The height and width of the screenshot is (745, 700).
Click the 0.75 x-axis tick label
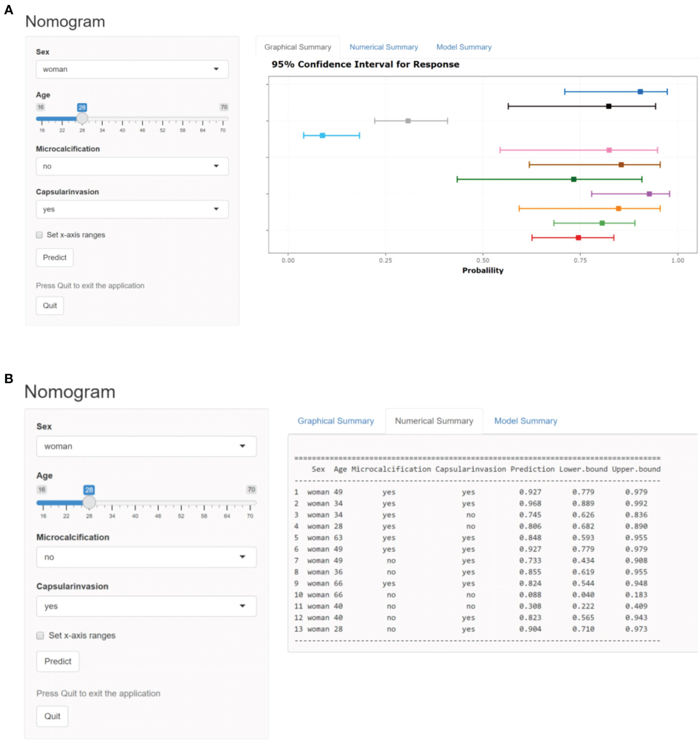(580, 260)
